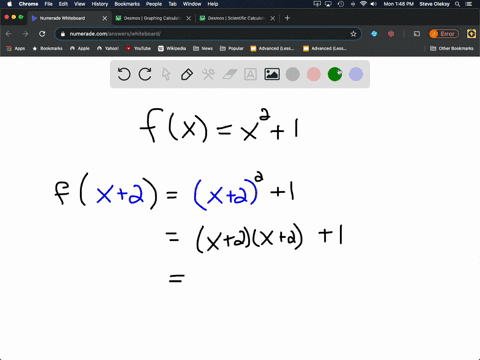Choose the pointer select tool
480x360 pixels.
point(166,74)
